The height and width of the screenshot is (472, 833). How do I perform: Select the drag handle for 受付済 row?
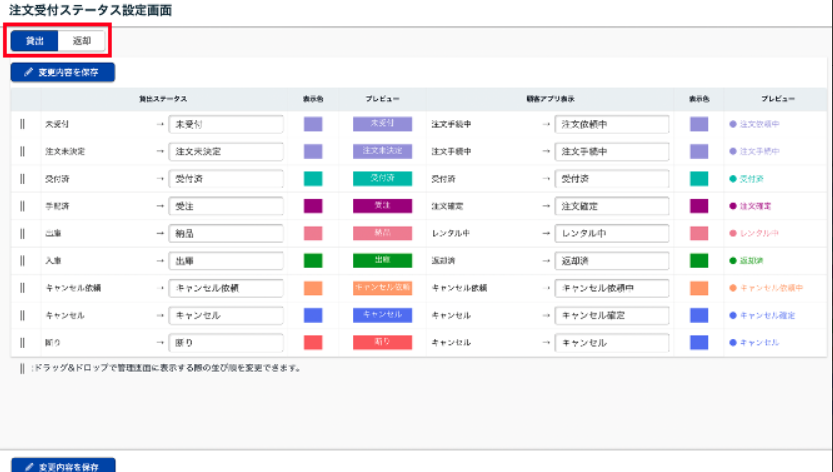click(x=22, y=178)
